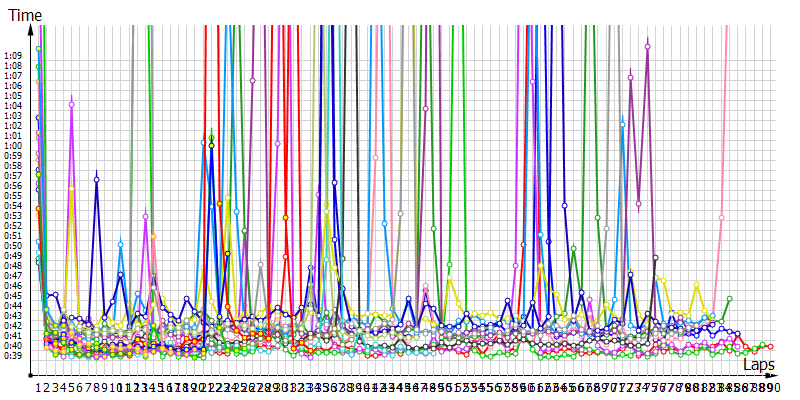The image size is (800, 400).
Task: Select the lap 1 label on the x-axis
Action: [39, 386]
